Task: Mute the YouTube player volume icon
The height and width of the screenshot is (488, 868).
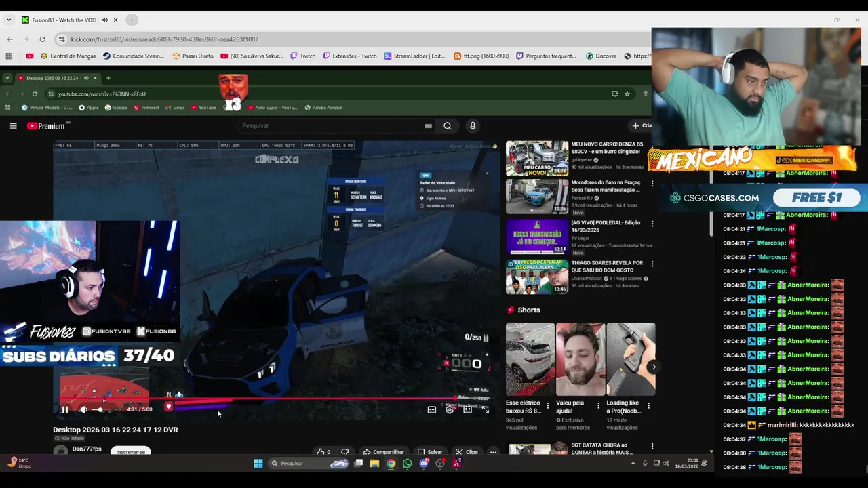Action: click(x=83, y=409)
